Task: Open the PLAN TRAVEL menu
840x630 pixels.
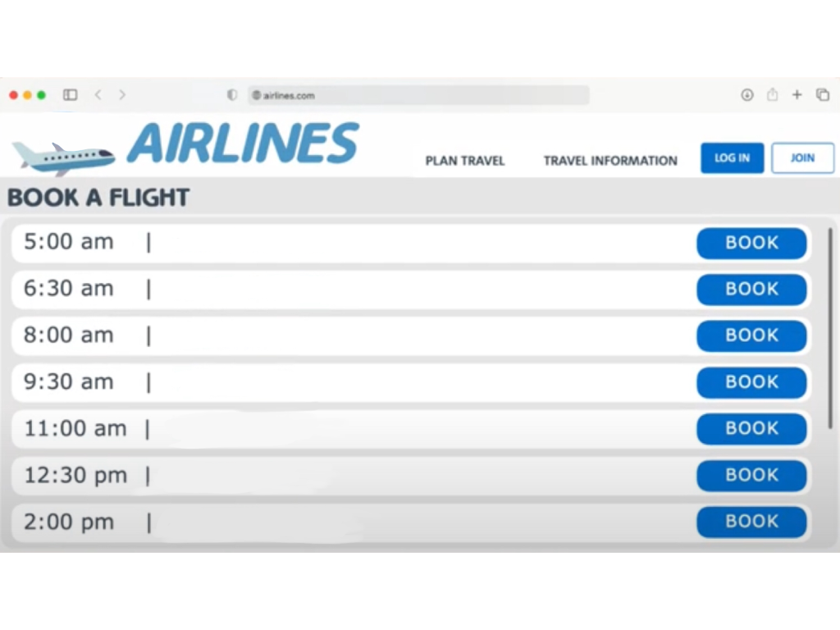Action: coord(465,161)
